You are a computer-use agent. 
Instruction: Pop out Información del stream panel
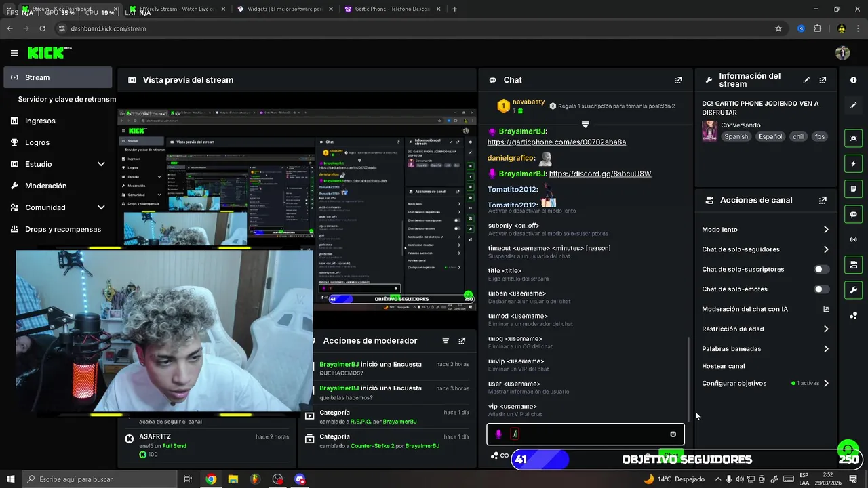823,80
